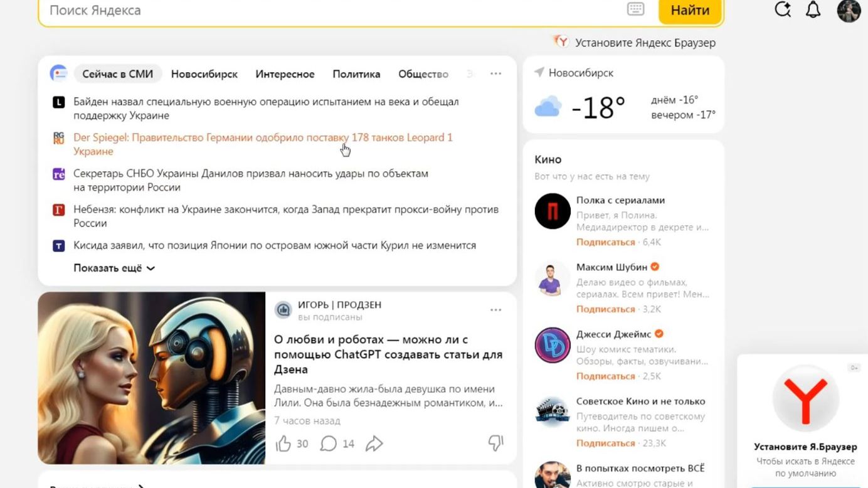868x488 pixels.
Task: Click the Кино section heading
Action: click(x=548, y=159)
